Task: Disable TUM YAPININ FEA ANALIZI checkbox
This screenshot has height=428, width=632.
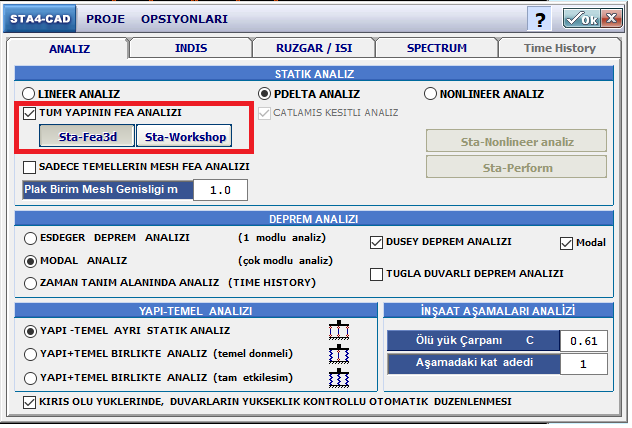Action: coord(30,114)
